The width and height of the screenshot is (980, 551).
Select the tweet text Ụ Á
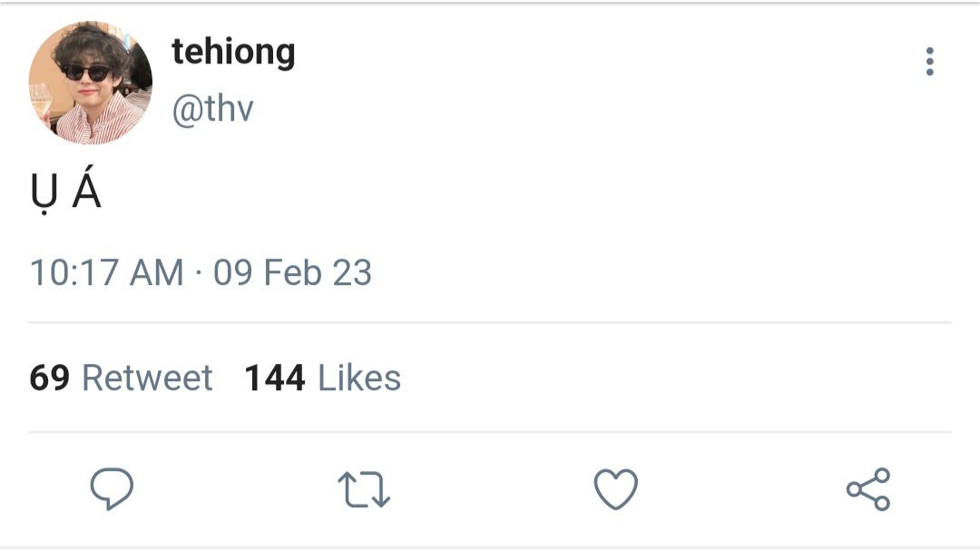coord(65,190)
